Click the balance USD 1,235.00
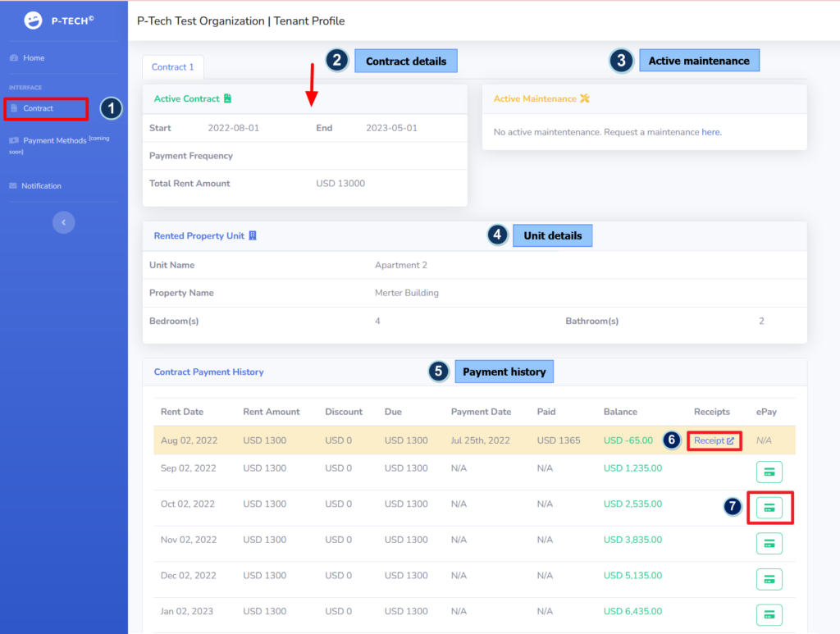840x634 pixels. point(632,468)
